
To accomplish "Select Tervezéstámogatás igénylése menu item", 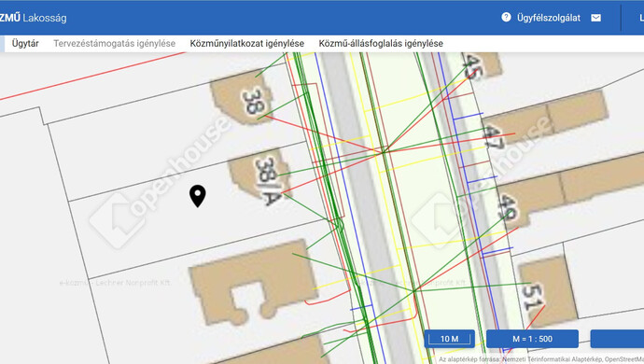I will [x=114, y=44].
